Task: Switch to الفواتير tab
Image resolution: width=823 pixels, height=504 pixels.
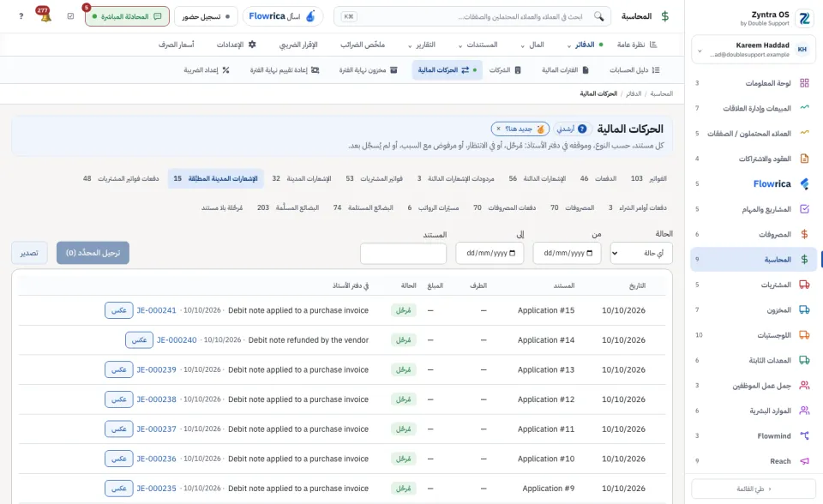Action: coord(649,178)
